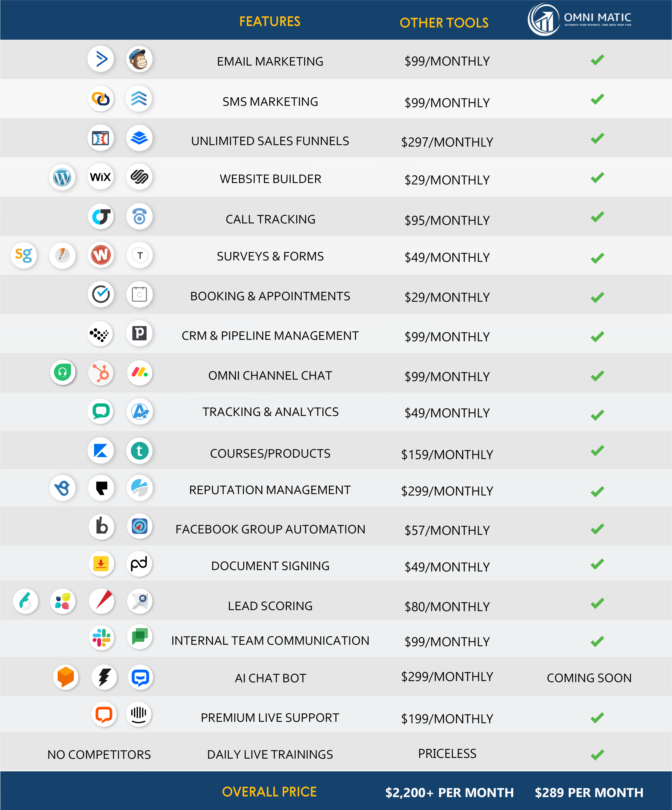Click the black lightning bolt icon
This screenshot has width=672, height=810.
pyautogui.click(x=104, y=677)
